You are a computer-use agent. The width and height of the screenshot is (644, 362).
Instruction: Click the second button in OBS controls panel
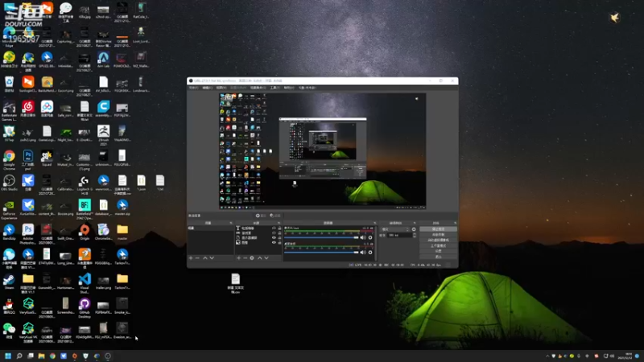[438, 235]
